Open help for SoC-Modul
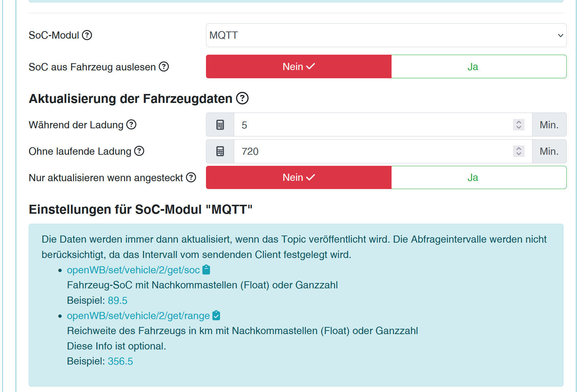The width and height of the screenshot is (580, 392). (x=87, y=35)
